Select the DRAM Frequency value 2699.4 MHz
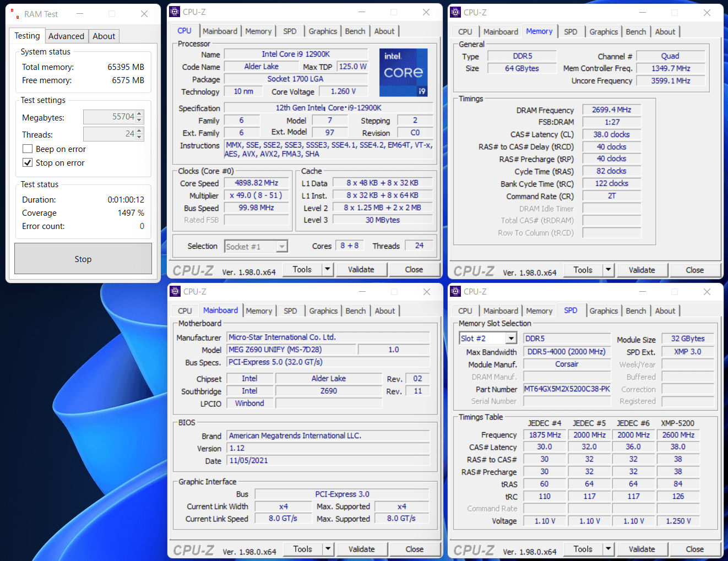Viewport: 728px width, 561px height. pos(612,110)
